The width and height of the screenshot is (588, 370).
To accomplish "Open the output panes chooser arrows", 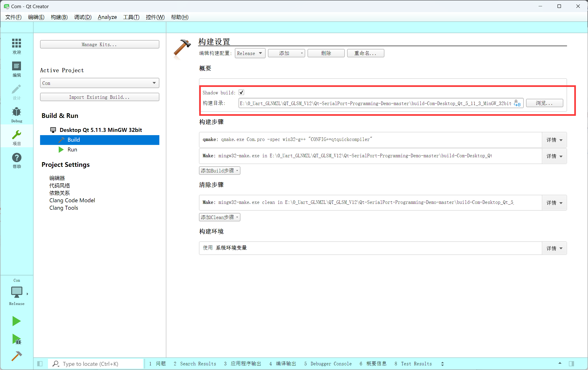I will coord(442,364).
